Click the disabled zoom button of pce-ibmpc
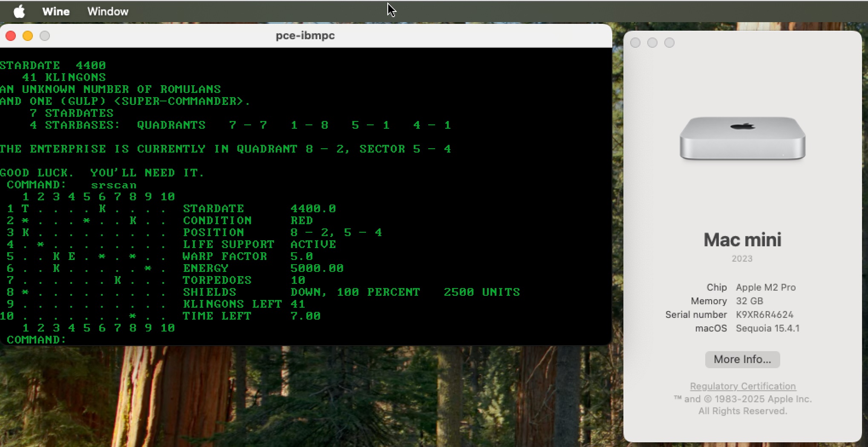 tap(45, 36)
